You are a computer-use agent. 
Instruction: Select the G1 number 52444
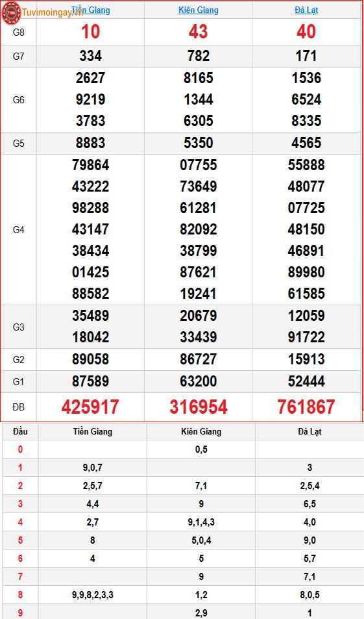point(306,381)
